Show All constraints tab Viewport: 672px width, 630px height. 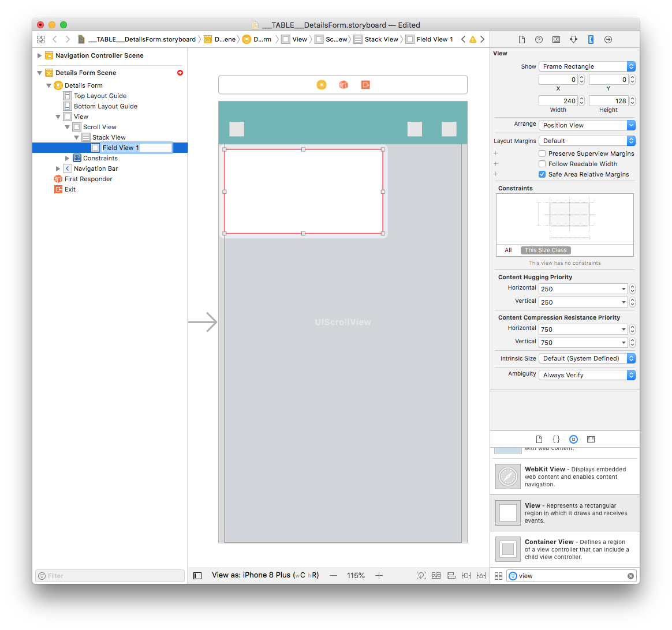coord(508,250)
